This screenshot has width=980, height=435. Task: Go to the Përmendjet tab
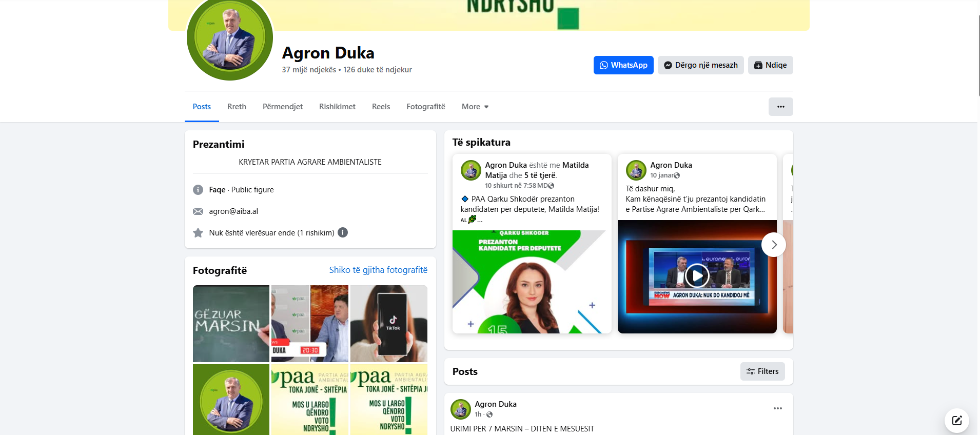[x=282, y=107]
